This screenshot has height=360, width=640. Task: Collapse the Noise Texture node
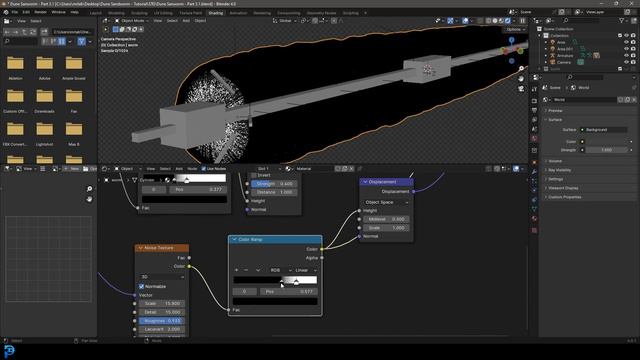(140, 248)
